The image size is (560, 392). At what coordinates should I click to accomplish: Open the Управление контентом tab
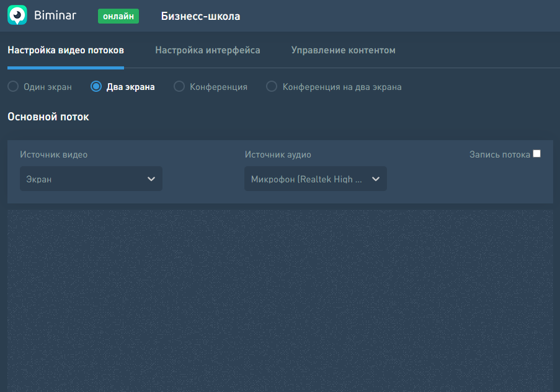(343, 50)
